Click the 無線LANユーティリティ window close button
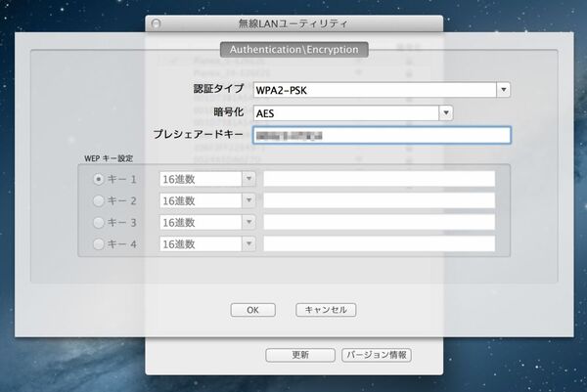This screenshot has height=392, width=587. point(157,23)
